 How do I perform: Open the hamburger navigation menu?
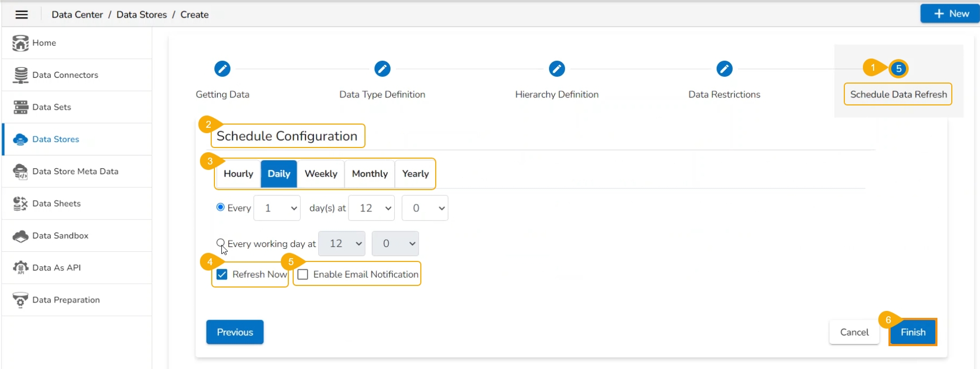tap(21, 14)
